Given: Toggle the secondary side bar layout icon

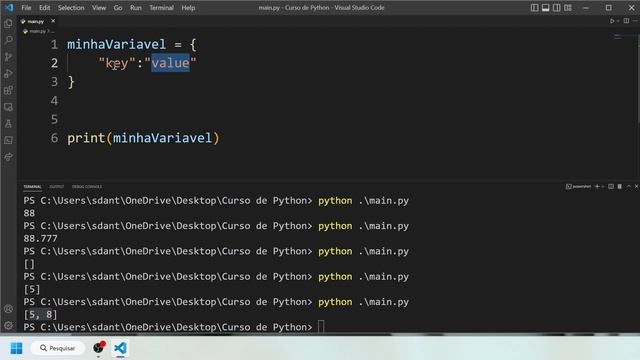Looking at the screenshot, I should coord(556,8).
